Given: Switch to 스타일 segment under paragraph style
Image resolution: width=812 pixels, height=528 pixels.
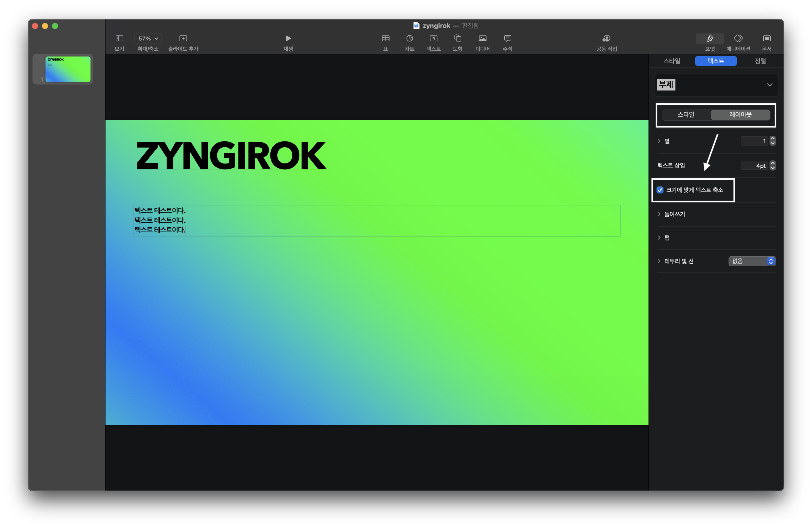Looking at the screenshot, I should (x=686, y=114).
